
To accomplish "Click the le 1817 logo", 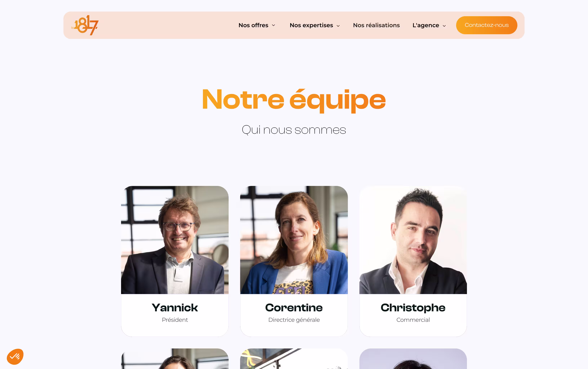I will click(x=85, y=25).
